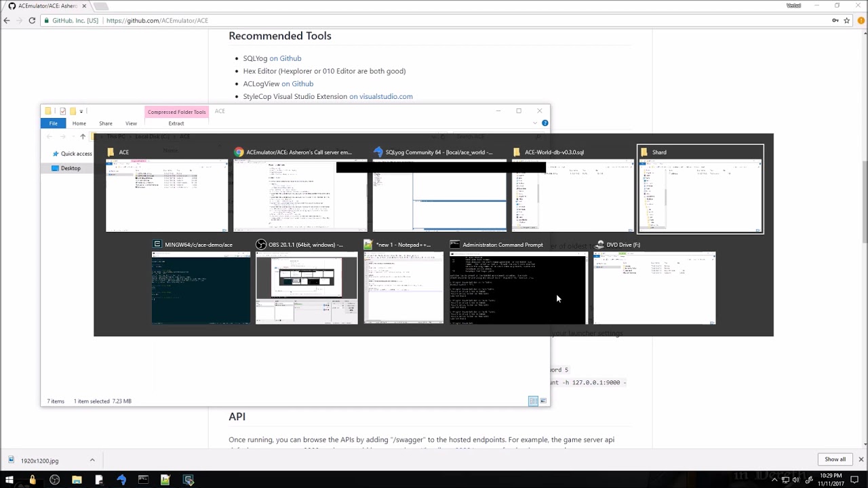Open the View ribbon tab
The width and height of the screenshot is (868, 488).
[131, 123]
